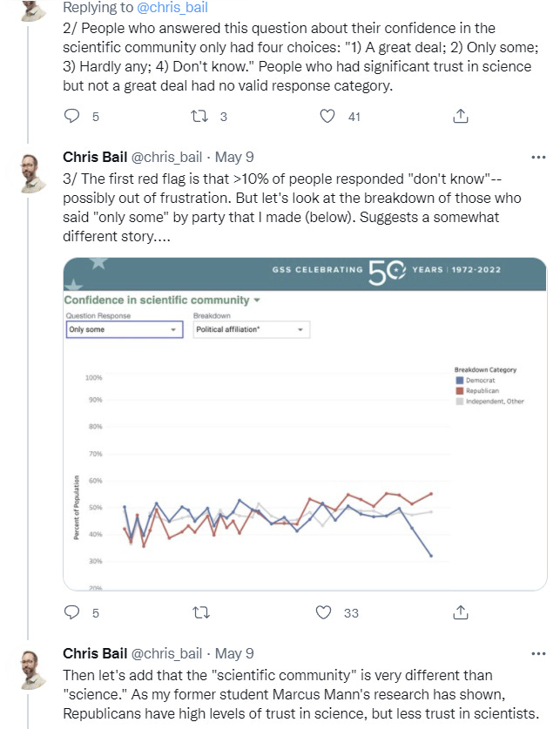This screenshot has height=729, width=560.
Task: Share the tweet about response categories
Action: (460, 116)
